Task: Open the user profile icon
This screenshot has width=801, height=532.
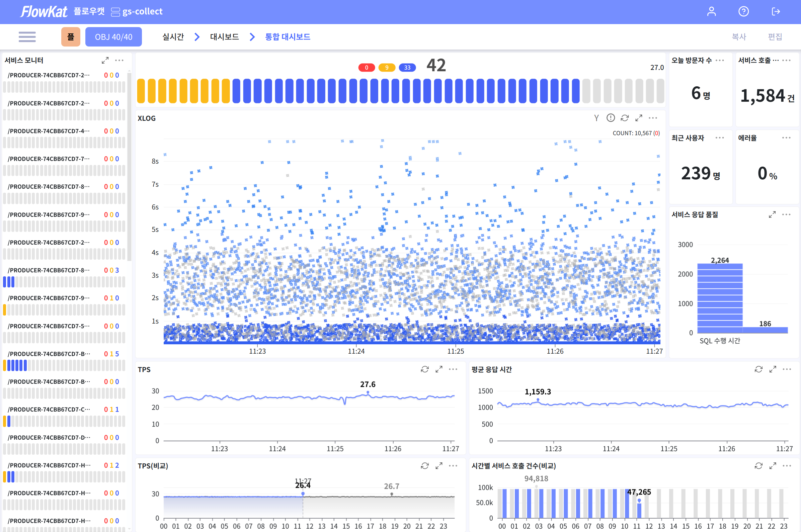Action: [x=711, y=11]
